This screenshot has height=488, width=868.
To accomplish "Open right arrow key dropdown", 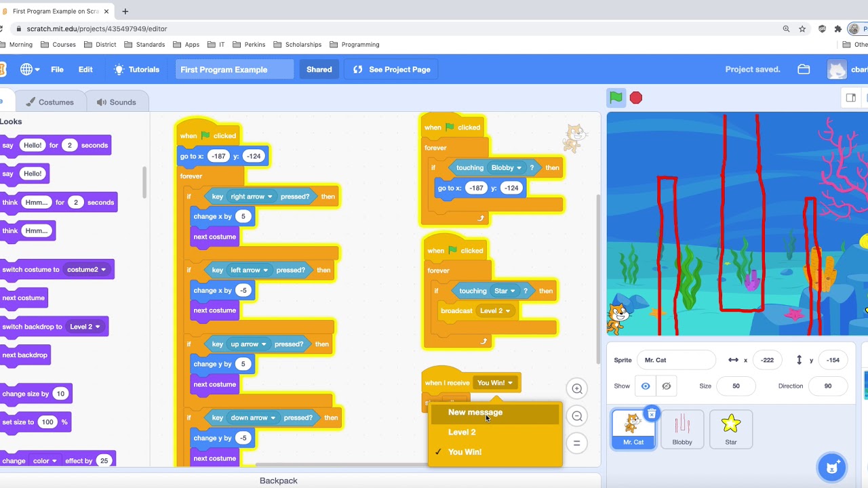I will tap(251, 197).
